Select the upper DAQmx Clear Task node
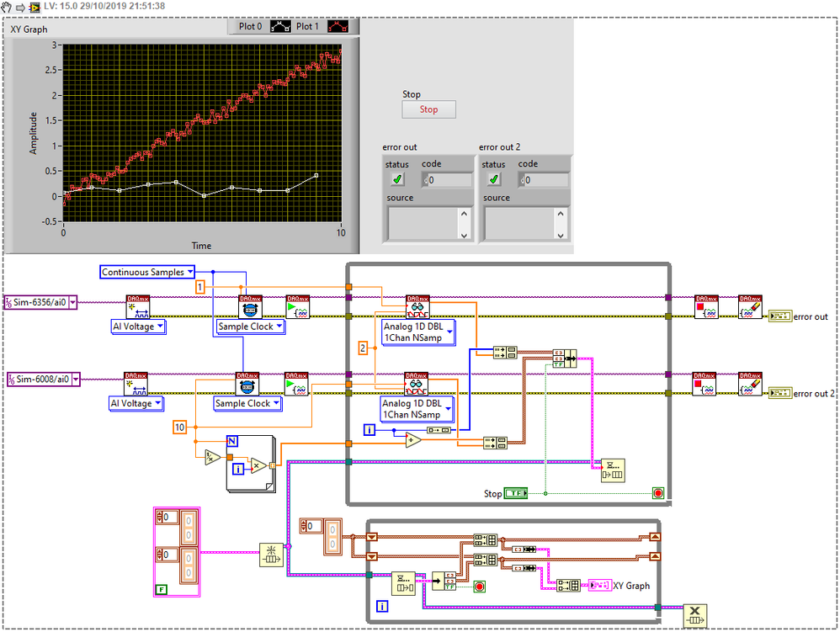This screenshot has height=632, width=840. [750, 307]
